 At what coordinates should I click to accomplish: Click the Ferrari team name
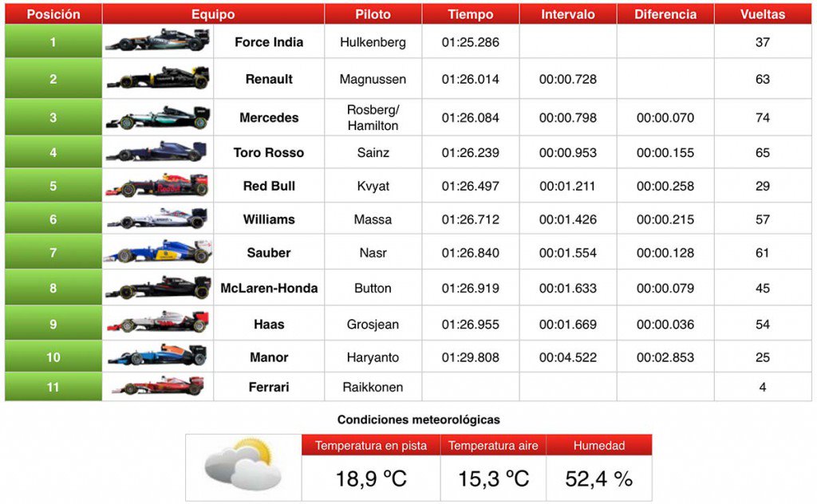(x=269, y=387)
